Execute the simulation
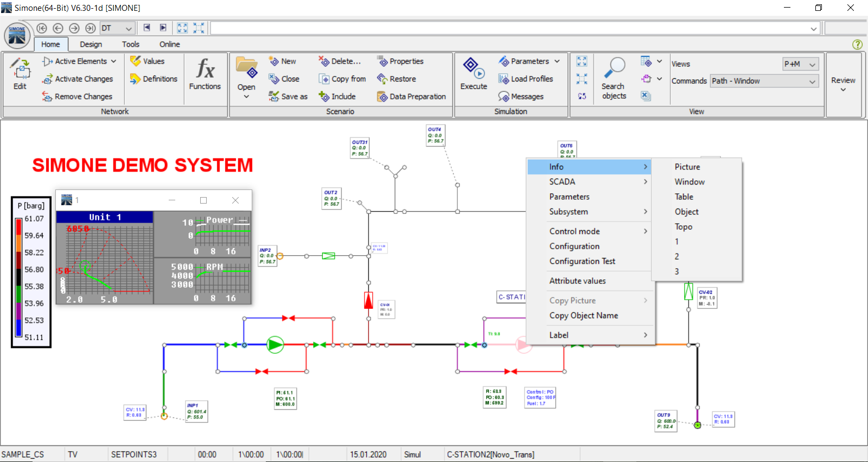 tap(474, 74)
